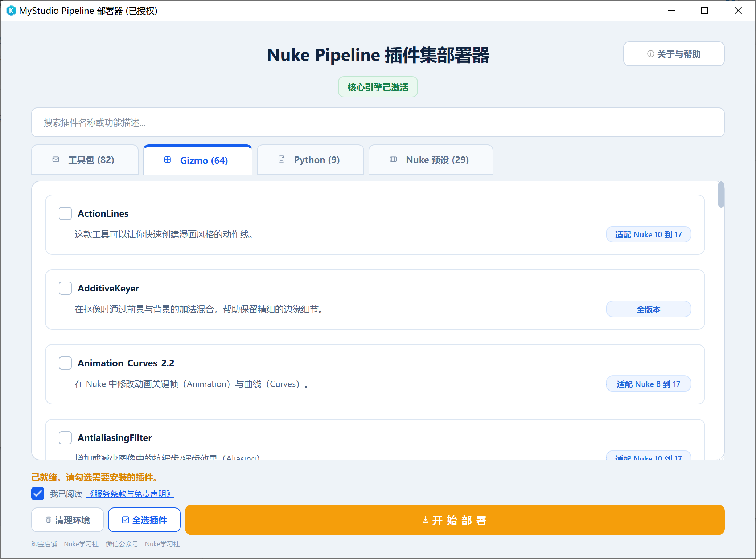This screenshot has height=559, width=756.
Task: Click the Nuke Pipeline 插件集部署器 heading
Action: tap(378, 55)
